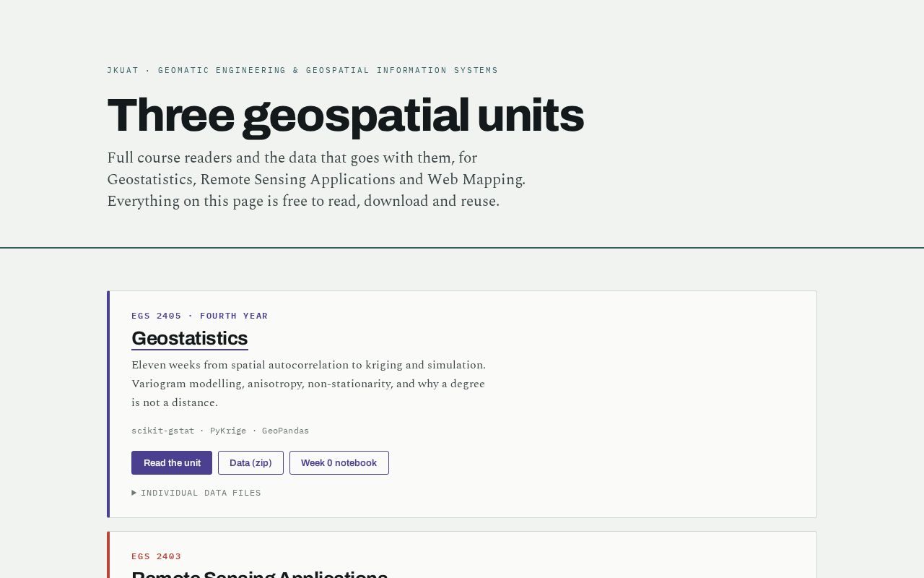Viewport: 924px width, 578px height.
Task: Click the scikit-gstat · PyKrige · GeoPandas line
Action: click(x=220, y=431)
